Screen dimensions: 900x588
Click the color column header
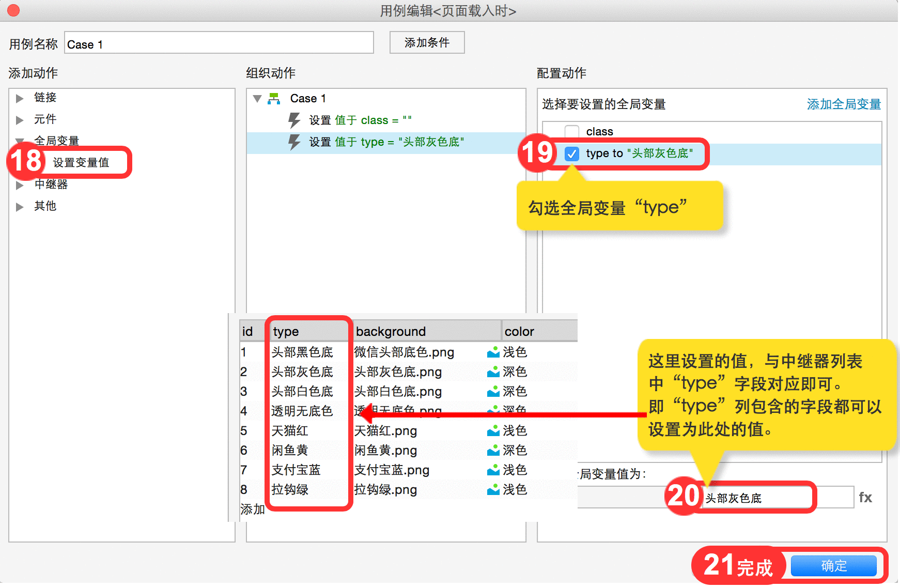point(540,331)
